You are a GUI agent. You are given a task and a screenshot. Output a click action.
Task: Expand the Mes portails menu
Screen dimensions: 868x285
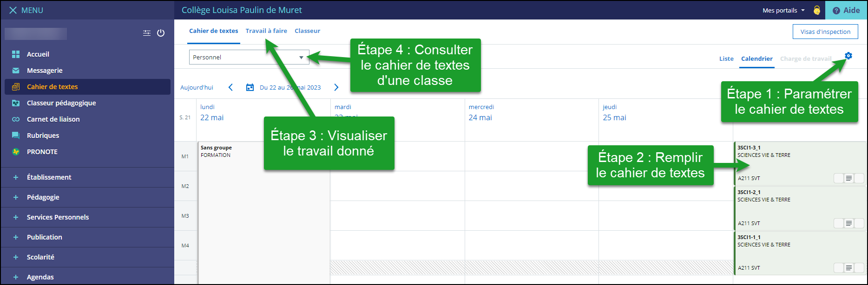point(783,10)
